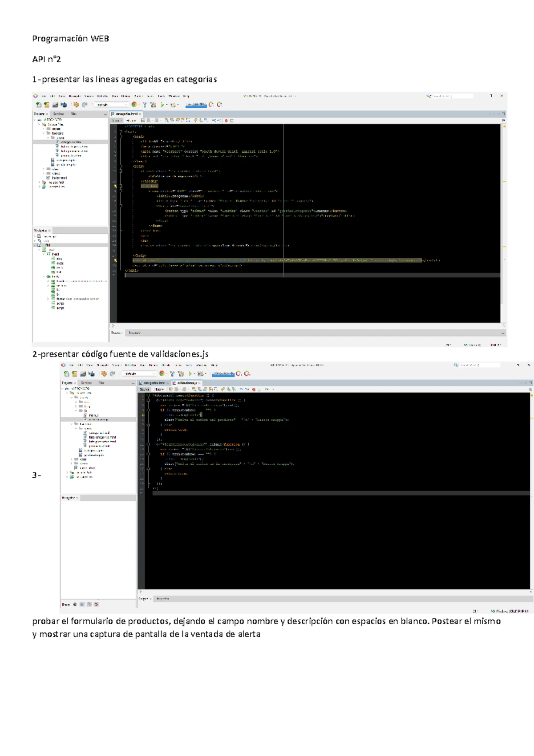This screenshot has height=756, width=534.
Task: Run project with green arrow, validaciones screenshot
Action: tap(190, 374)
